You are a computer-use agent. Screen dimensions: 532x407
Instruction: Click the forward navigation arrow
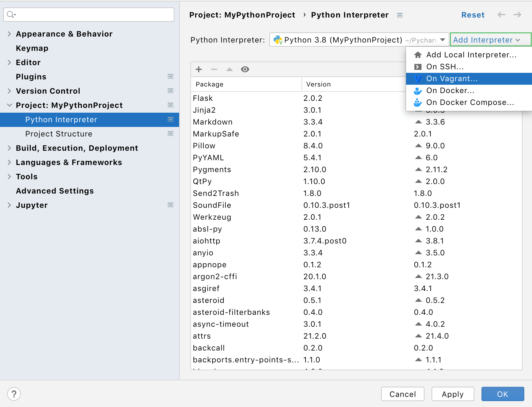click(517, 15)
